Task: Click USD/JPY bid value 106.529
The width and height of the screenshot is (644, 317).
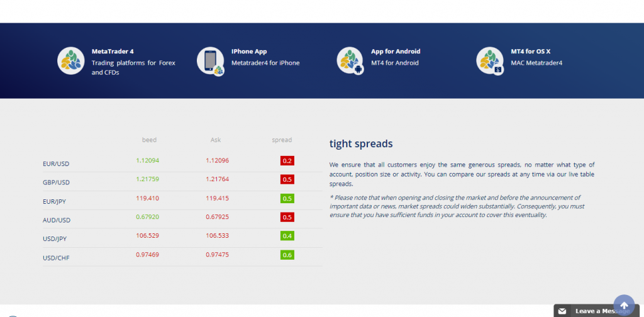Action: click(x=147, y=236)
